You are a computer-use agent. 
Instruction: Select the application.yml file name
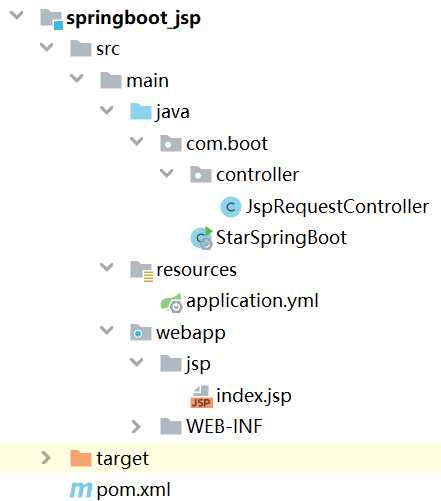pos(252,301)
